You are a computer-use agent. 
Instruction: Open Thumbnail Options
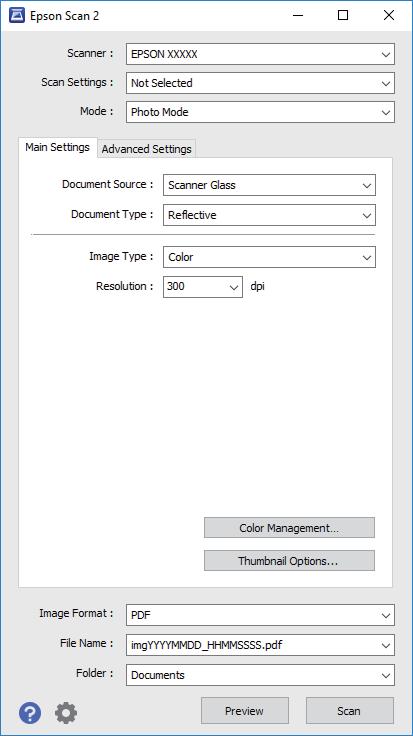(289, 560)
